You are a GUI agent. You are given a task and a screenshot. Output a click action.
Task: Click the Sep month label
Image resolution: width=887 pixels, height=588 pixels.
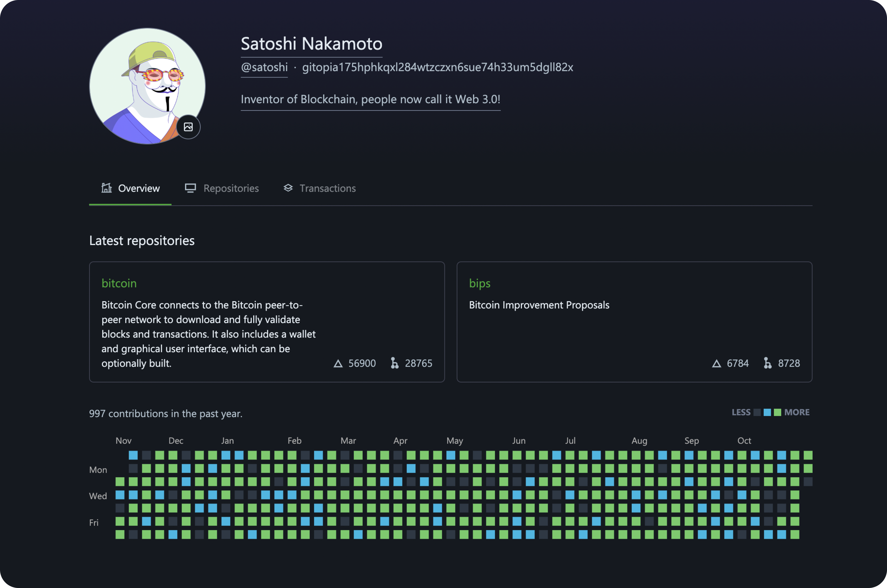click(x=691, y=441)
